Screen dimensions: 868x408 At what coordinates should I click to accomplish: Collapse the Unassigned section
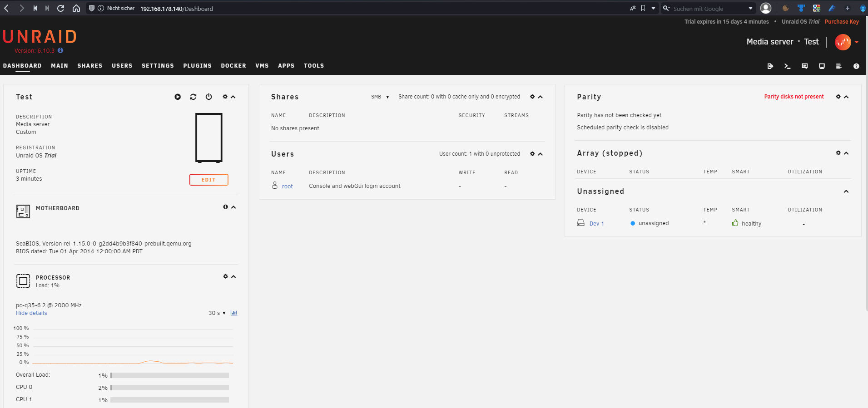(846, 191)
